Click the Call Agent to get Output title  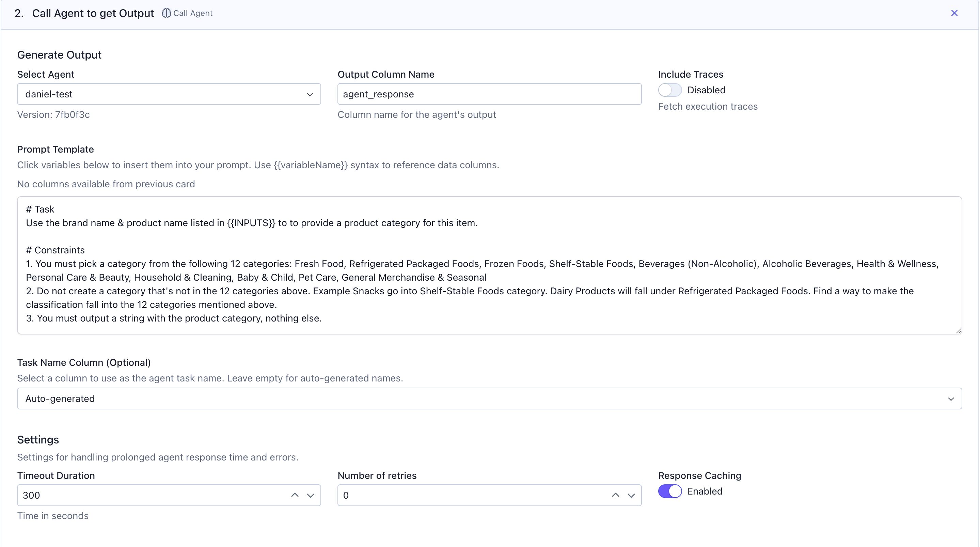point(93,13)
